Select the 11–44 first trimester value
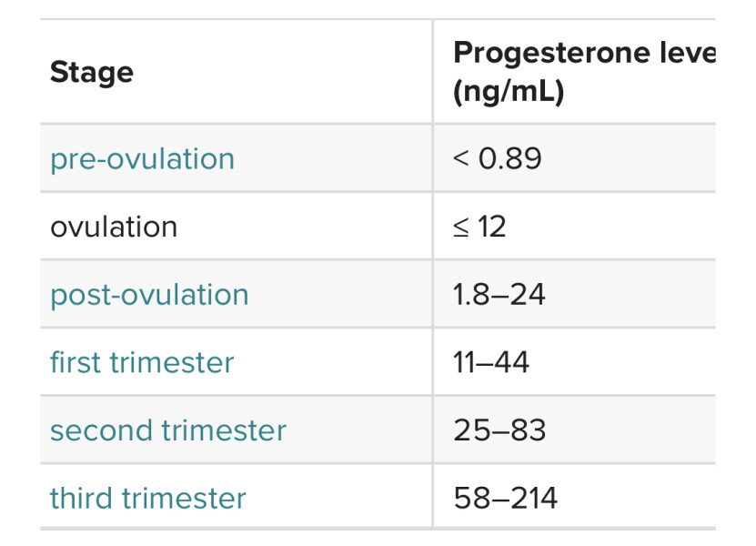 (x=491, y=362)
